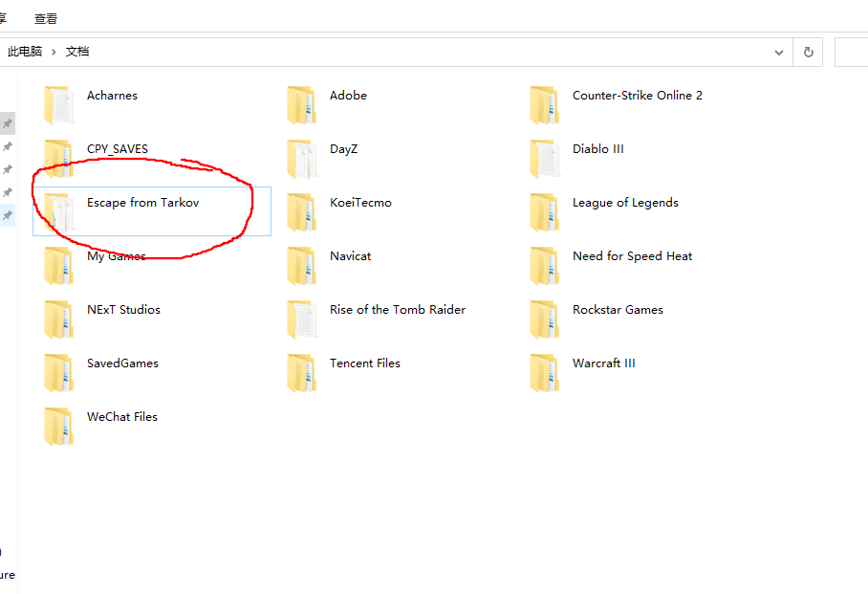
Task: Select the Navicat folder icon
Action: point(302,267)
